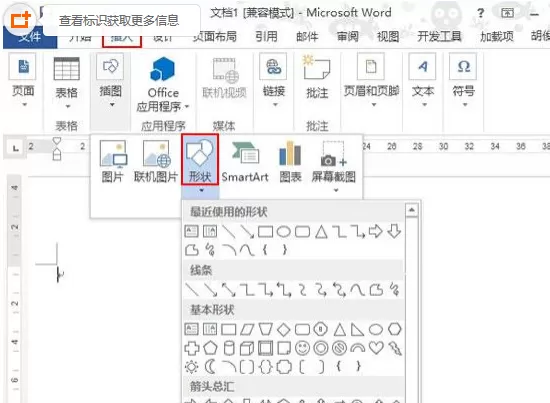Choose the block arc shape
Screen dimensions: 550x403
pos(357,348)
